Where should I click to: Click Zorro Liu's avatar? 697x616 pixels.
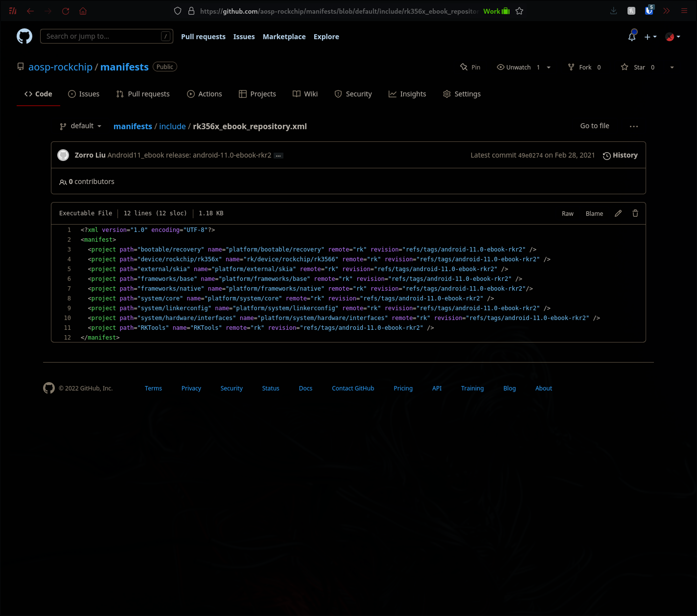click(63, 155)
